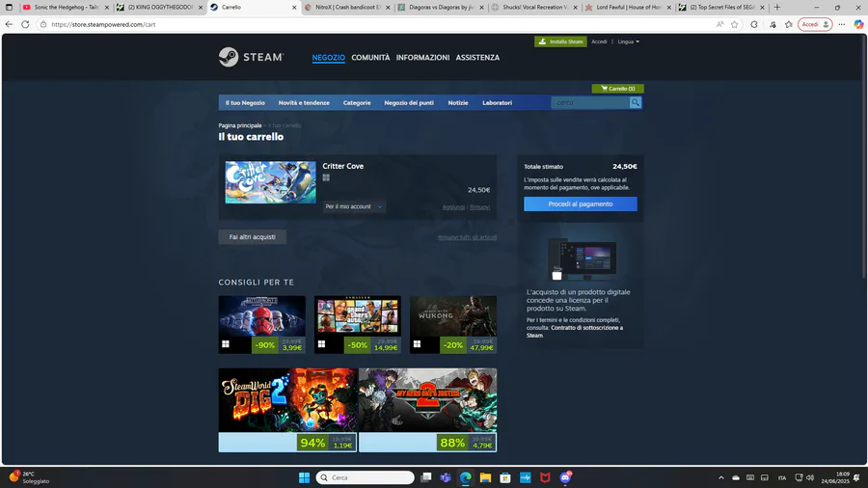Open the ASSISTENZA menu
The width and height of the screenshot is (868, 488).
coord(477,58)
